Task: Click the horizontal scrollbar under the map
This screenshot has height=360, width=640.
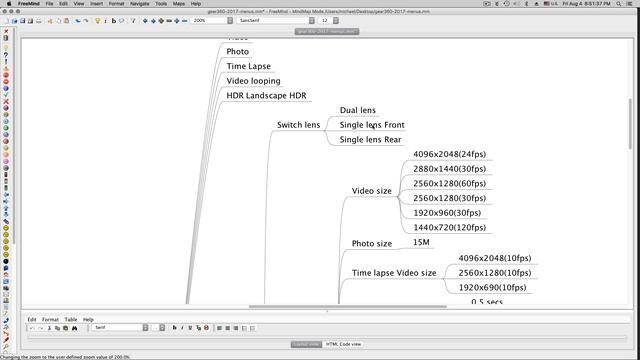Action: tap(348, 307)
